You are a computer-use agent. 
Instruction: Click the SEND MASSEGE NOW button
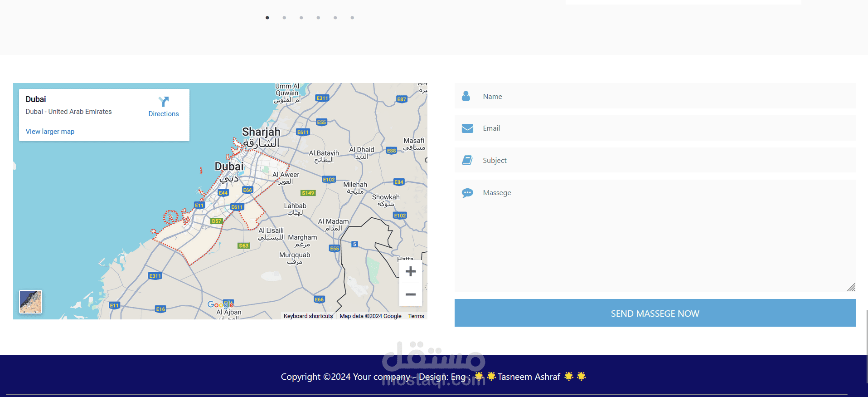(655, 313)
